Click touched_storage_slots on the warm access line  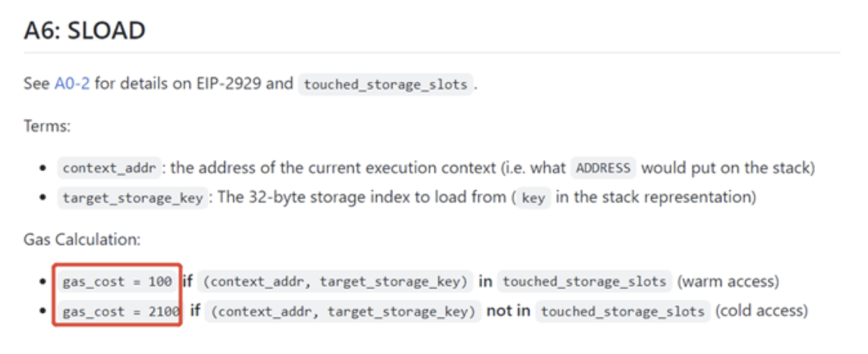[584, 282]
